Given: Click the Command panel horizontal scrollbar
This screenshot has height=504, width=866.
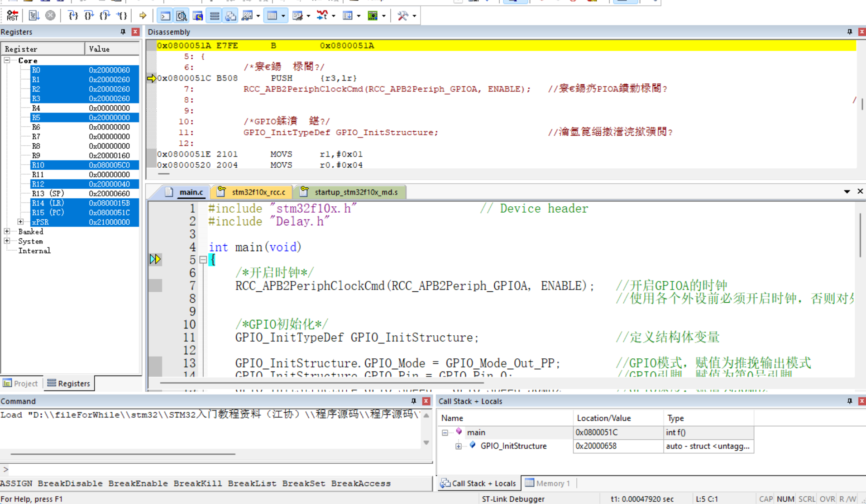Looking at the screenshot, I should [x=123, y=454].
